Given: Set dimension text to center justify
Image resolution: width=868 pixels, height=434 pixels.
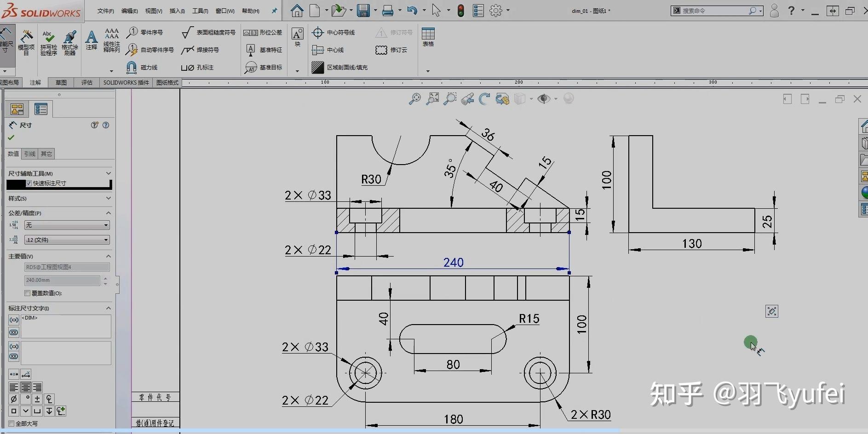Looking at the screenshot, I should 26,387.
